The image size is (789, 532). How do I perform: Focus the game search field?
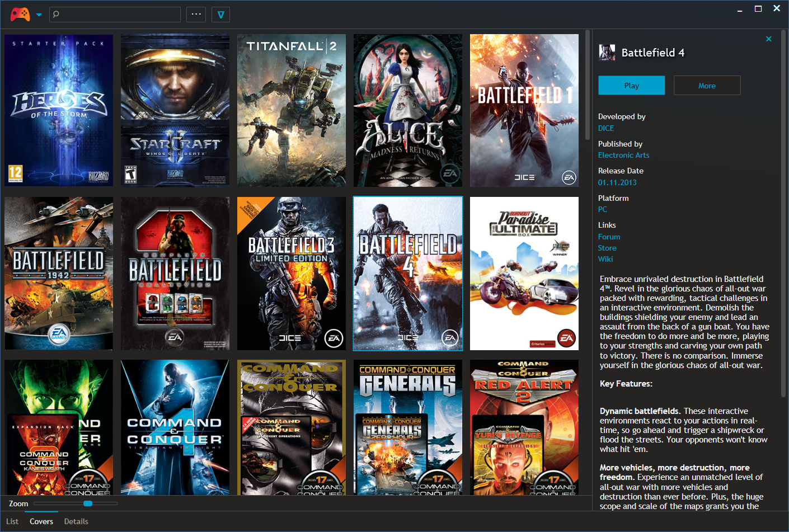(x=115, y=15)
